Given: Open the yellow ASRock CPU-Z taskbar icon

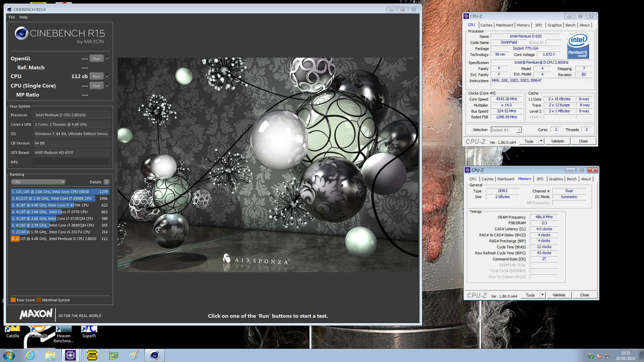Looking at the screenshot, I should tap(92, 355).
